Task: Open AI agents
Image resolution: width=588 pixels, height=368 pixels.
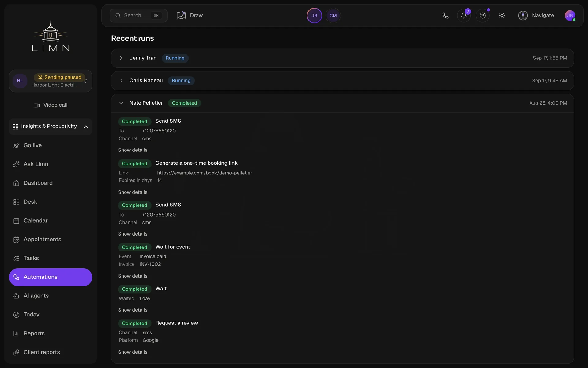Action: (x=51, y=296)
